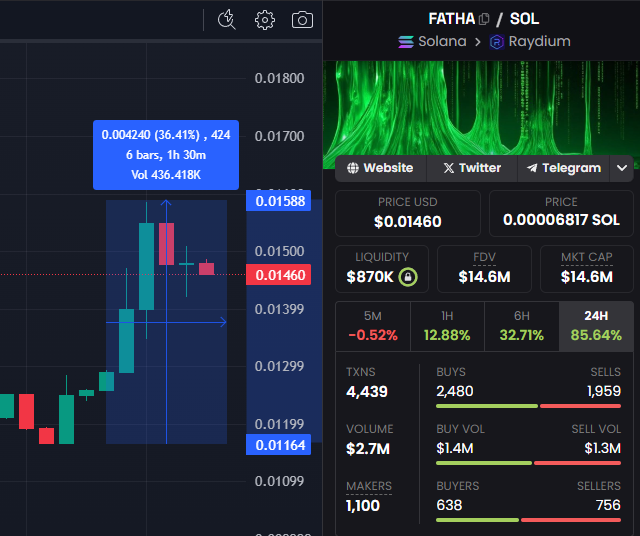Screen dimensions: 640x536
Task: Click the MKT CAP $14.6M box
Action: (587, 269)
